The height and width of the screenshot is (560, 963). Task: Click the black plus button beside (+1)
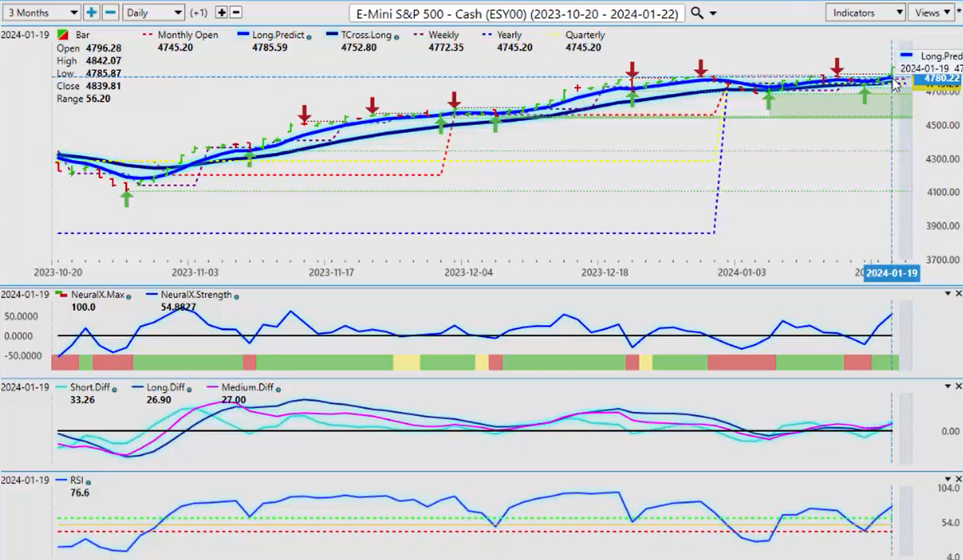coord(221,12)
